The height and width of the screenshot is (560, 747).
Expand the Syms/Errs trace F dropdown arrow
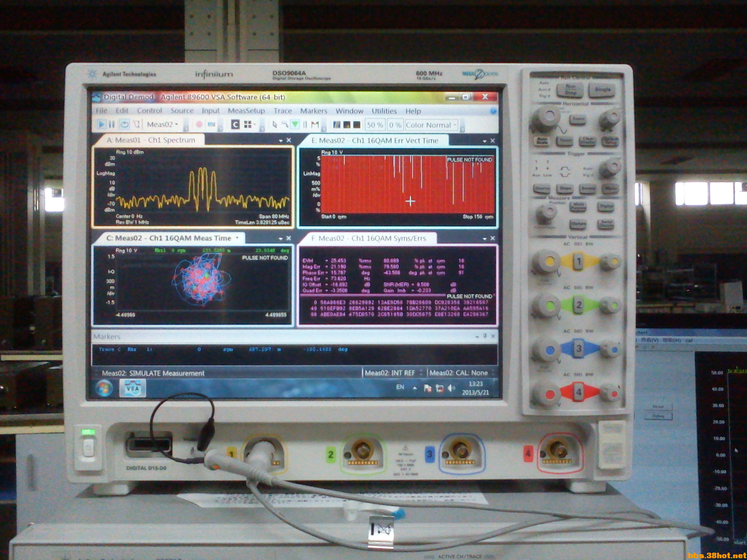pos(484,238)
